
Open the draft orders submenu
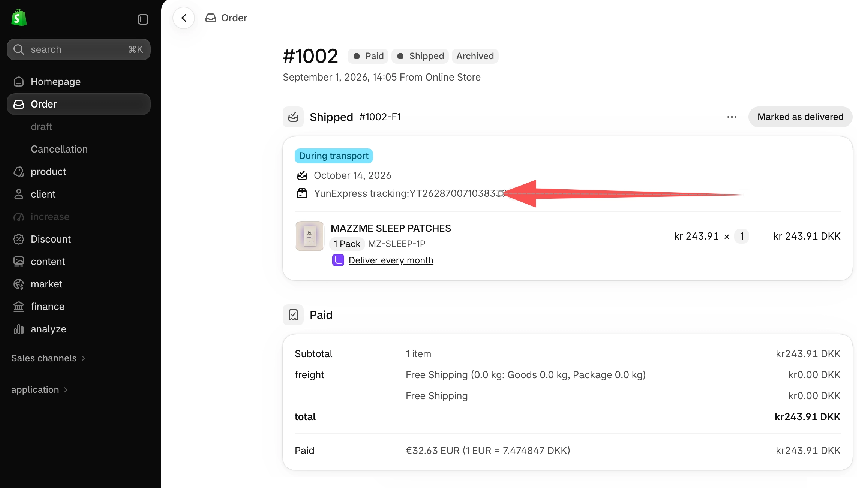pyautogui.click(x=41, y=127)
